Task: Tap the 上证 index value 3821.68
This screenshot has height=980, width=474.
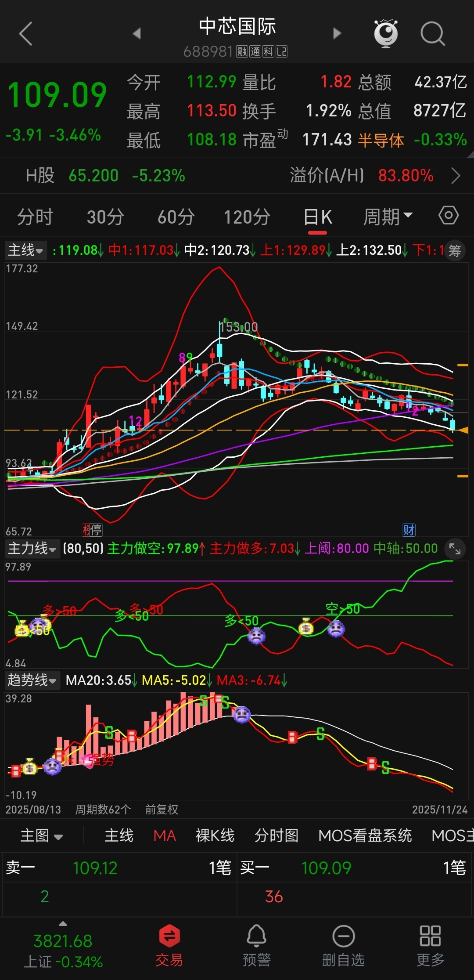Action: click(63, 941)
